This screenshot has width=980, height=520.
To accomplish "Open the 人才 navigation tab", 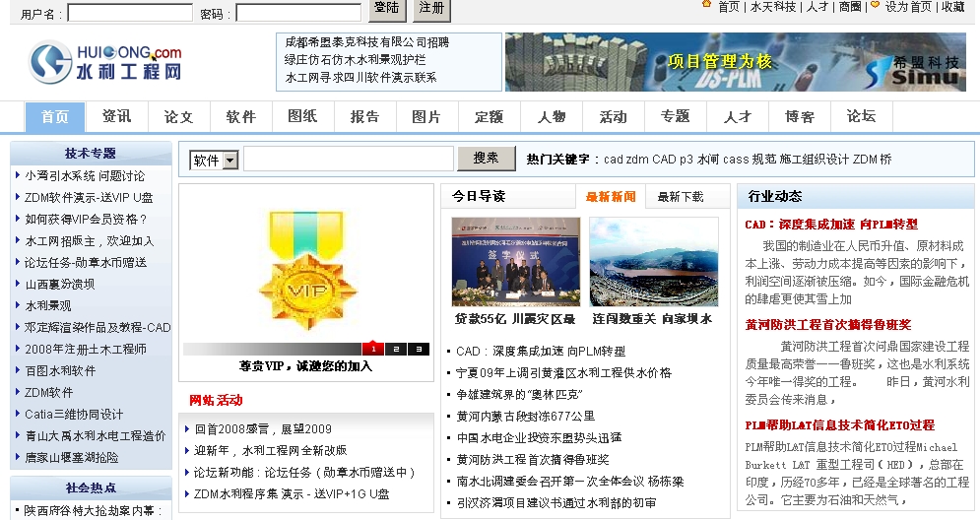I will tap(738, 117).
